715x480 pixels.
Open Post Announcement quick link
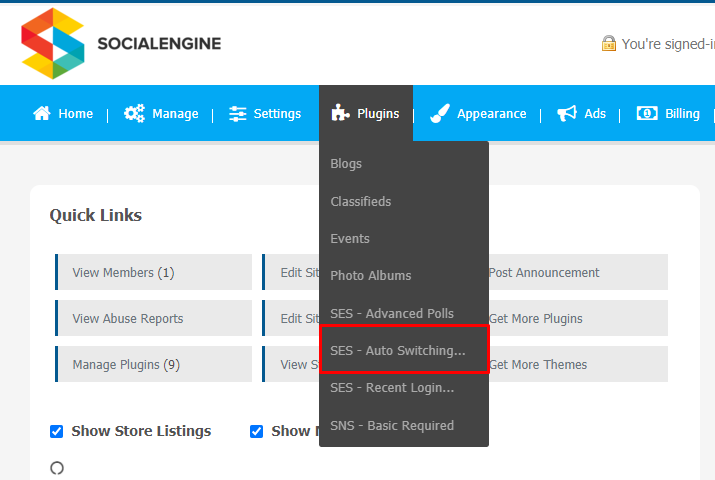578,272
